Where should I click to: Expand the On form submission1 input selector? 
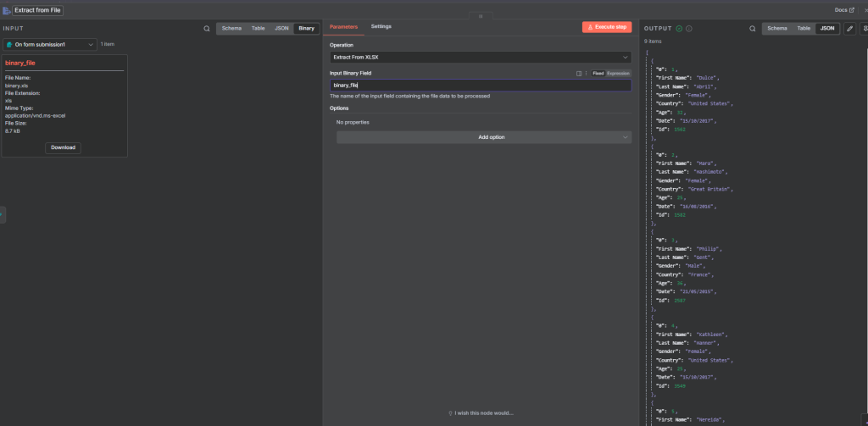(x=50, y=44)
